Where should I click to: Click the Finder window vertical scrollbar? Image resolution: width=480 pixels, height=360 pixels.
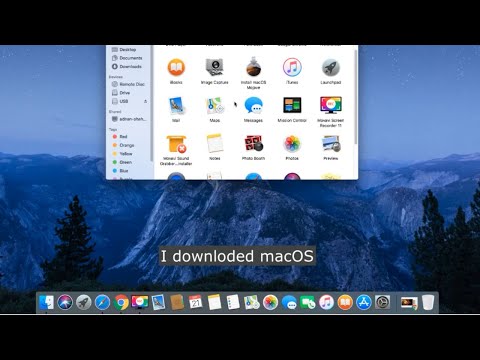point(356,97)
